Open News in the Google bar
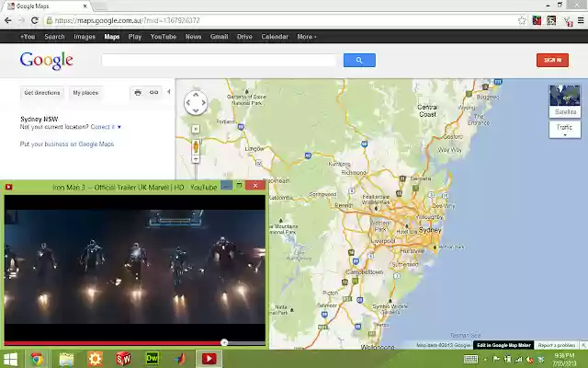This screenshot has height=368, width=588. click(x=194, y=37)
